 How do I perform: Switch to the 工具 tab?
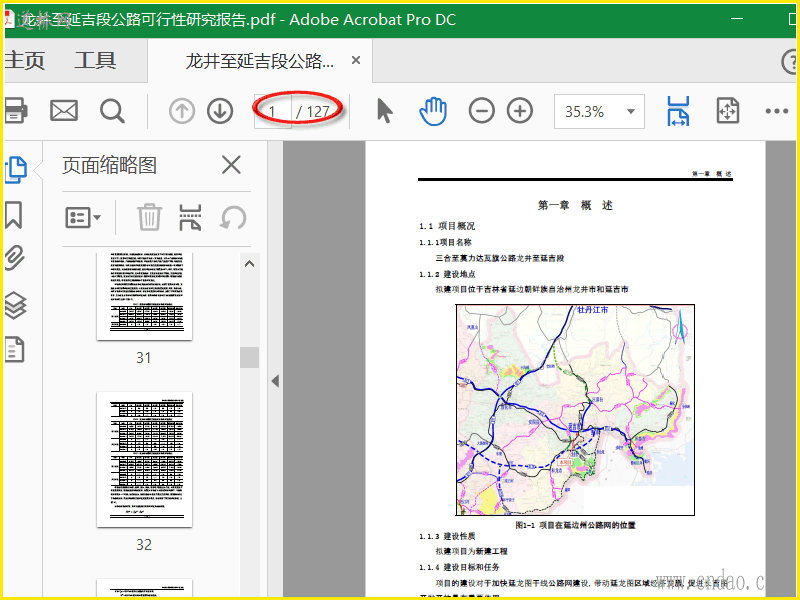coord(95,60)
